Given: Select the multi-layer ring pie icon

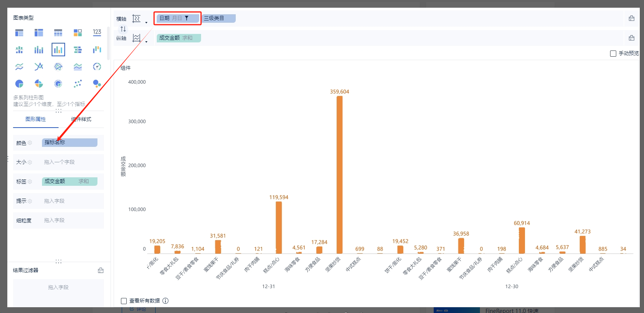Looking at the screenshot, I should pyautogui.click(x=58, y=84).
